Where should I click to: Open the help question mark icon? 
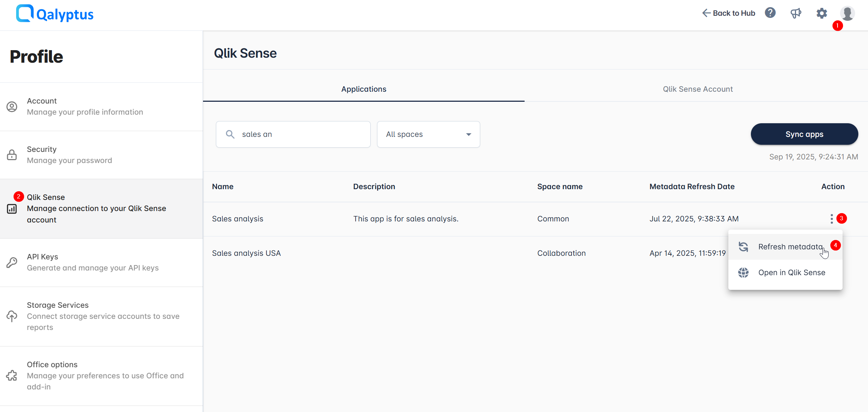(x=770, y=13)
